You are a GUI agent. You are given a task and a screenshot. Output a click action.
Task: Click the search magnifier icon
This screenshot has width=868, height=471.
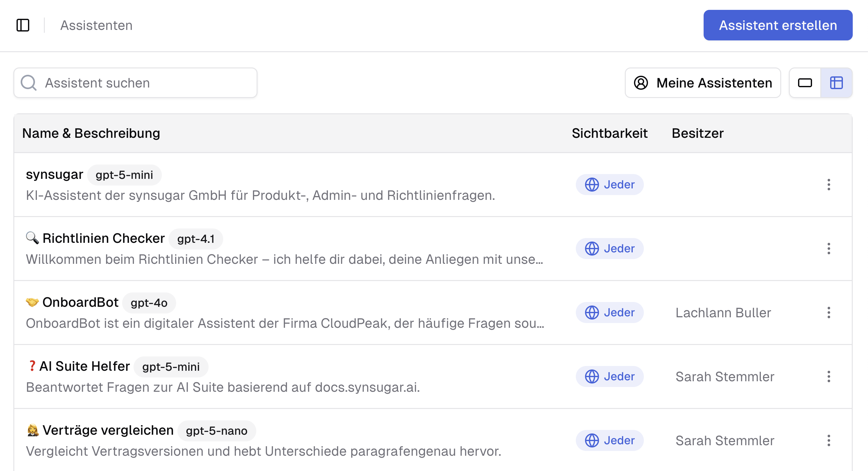pos(29,83)
